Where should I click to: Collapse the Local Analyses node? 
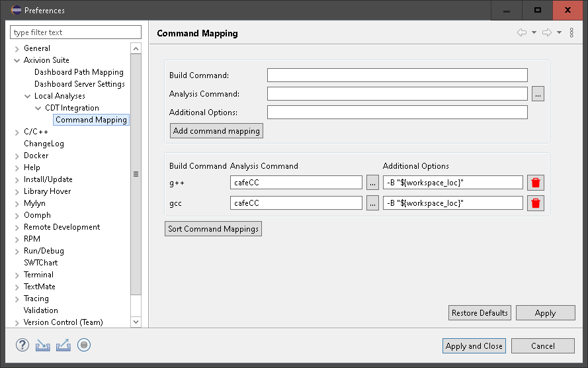pos(27,97)
